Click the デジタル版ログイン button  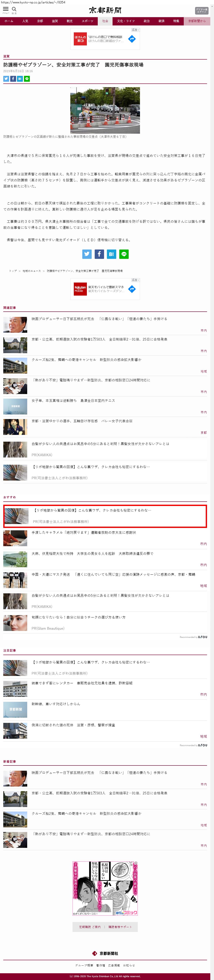[201, 10]
